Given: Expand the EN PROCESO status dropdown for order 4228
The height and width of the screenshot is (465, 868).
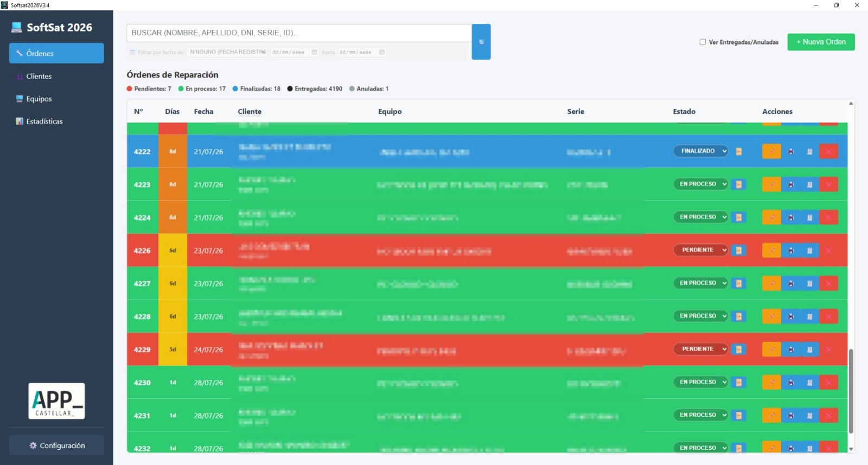Looking at the screenshot, I should pyautogui.click(x=700, y=316).
